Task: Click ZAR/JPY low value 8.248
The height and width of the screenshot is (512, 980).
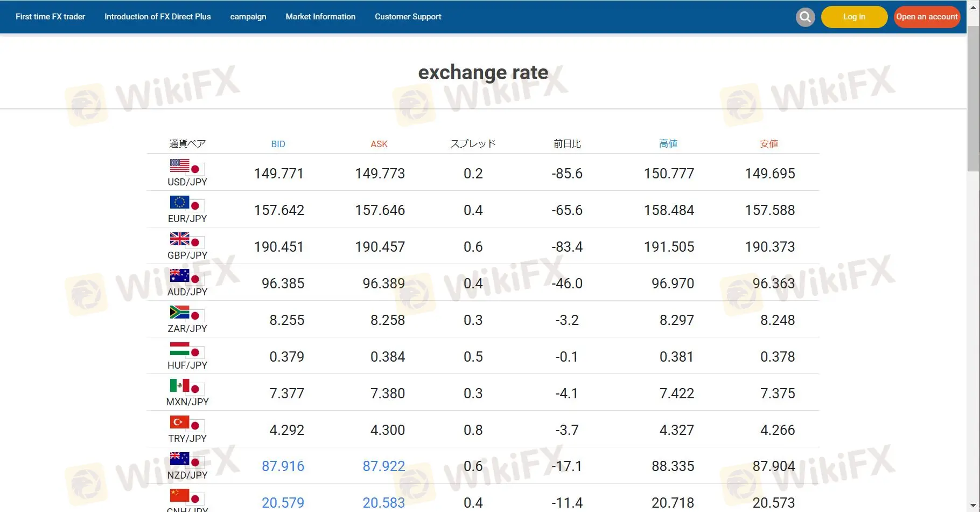Action: pos(778,320)
